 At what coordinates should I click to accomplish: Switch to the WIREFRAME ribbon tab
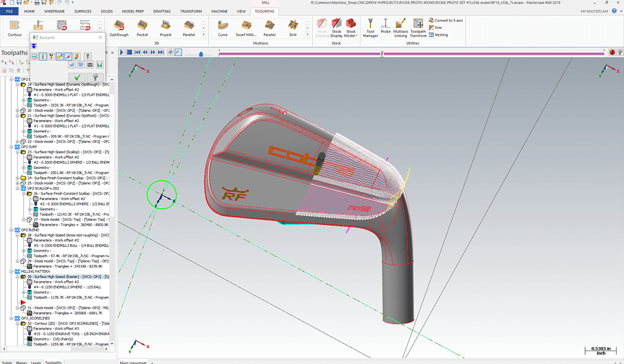click(54, 11)
